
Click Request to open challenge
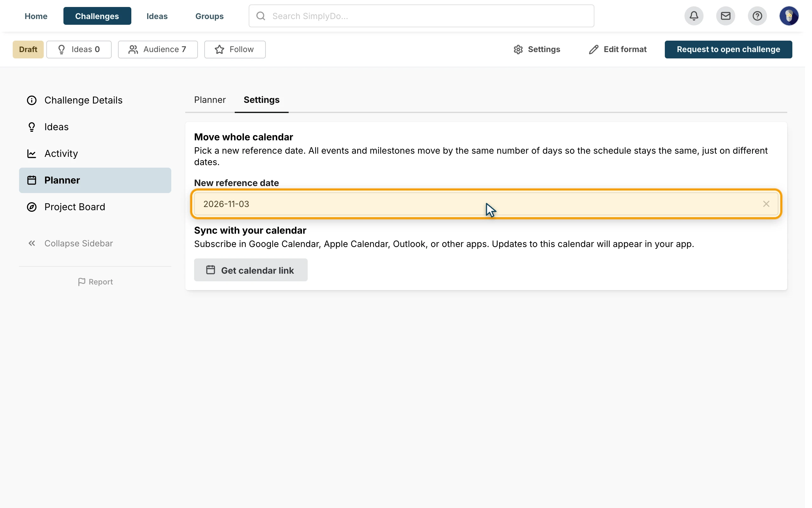click(x=728, y=50)
